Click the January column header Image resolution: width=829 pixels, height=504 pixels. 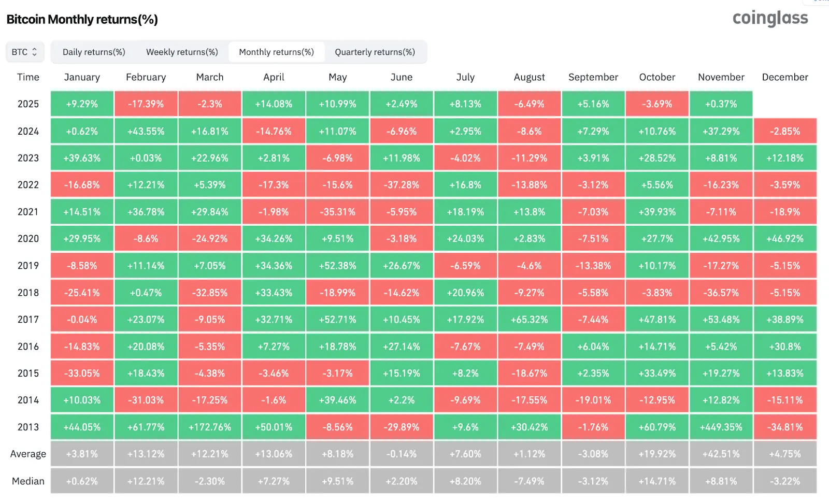[x=82, y=77]
